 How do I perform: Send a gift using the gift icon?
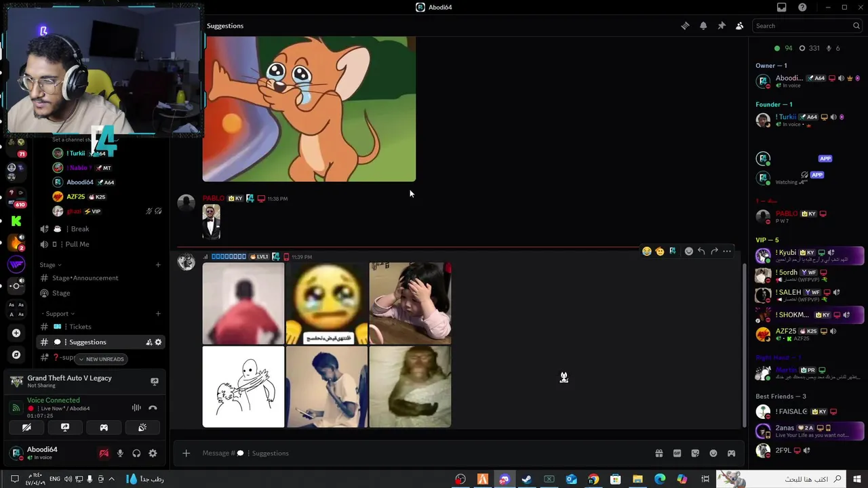[658, 453]
